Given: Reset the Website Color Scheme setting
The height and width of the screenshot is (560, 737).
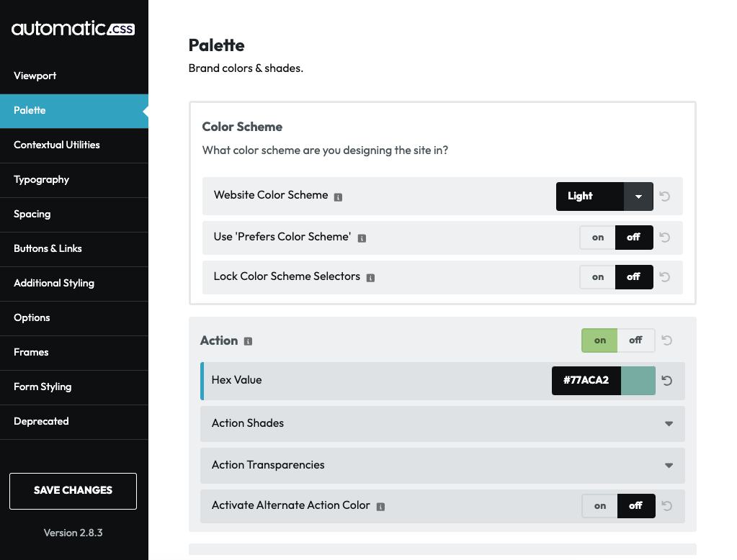Looking at the screenshot, I should coord(665,196).
